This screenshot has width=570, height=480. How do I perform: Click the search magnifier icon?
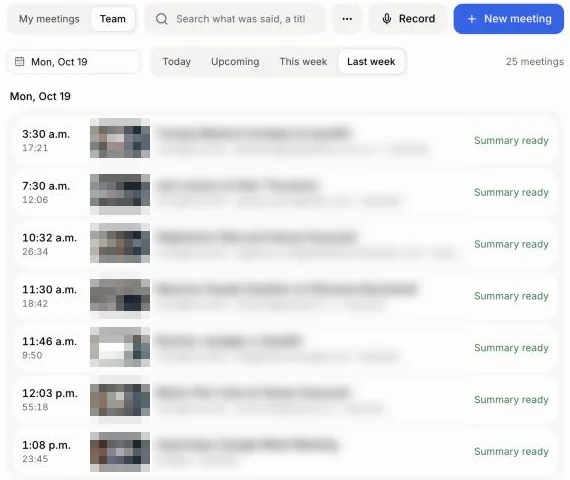[x=162, y=19]
